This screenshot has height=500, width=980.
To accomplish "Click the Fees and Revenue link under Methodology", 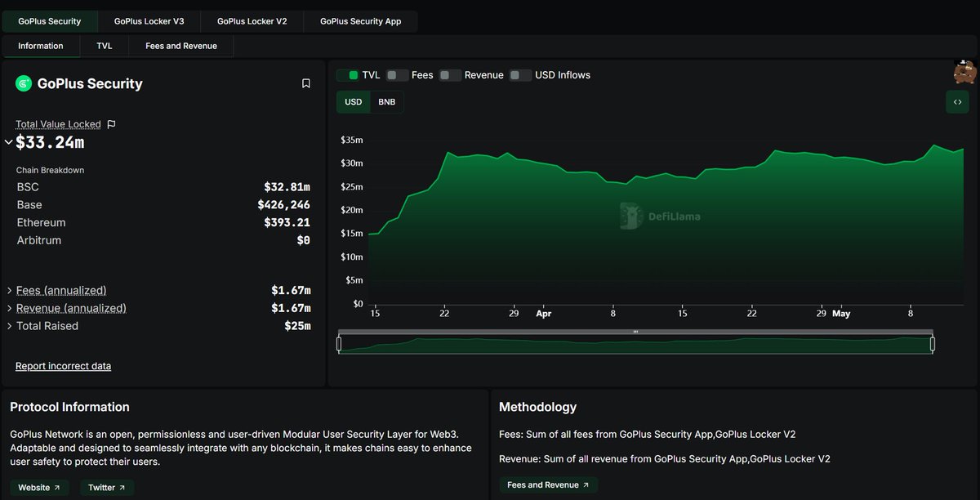I will pyautogui.click(x=549, y=485).
